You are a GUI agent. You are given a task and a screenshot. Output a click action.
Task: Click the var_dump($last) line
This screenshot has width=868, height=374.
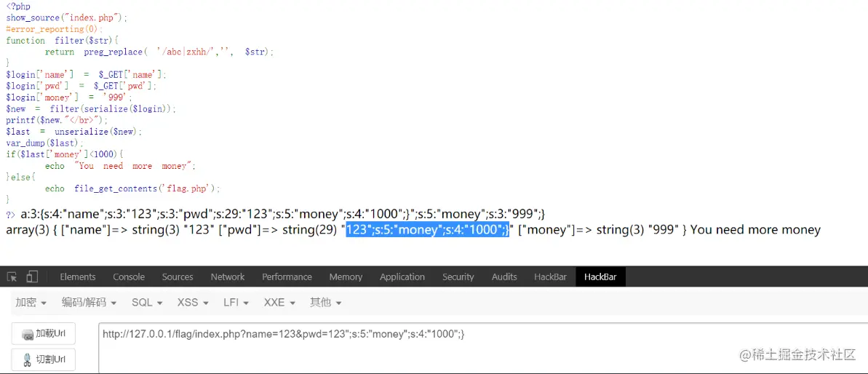[x=45, y=143]
